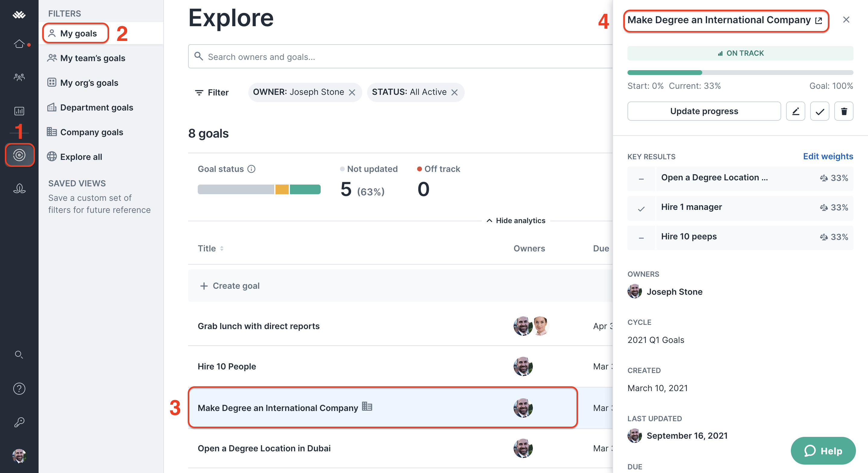Open the Home icon in sidebar
868x473 pixels.
(x=19, y=44)
